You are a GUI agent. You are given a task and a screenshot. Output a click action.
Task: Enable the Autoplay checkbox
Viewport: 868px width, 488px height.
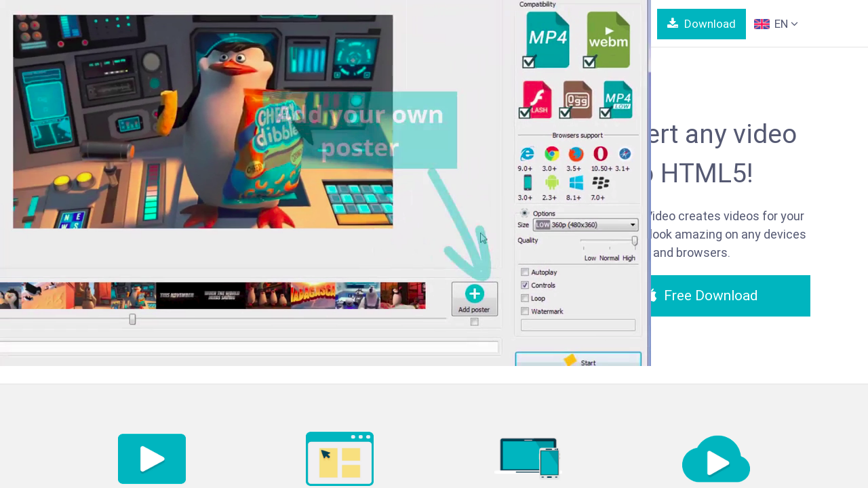(x=525, y=272)
